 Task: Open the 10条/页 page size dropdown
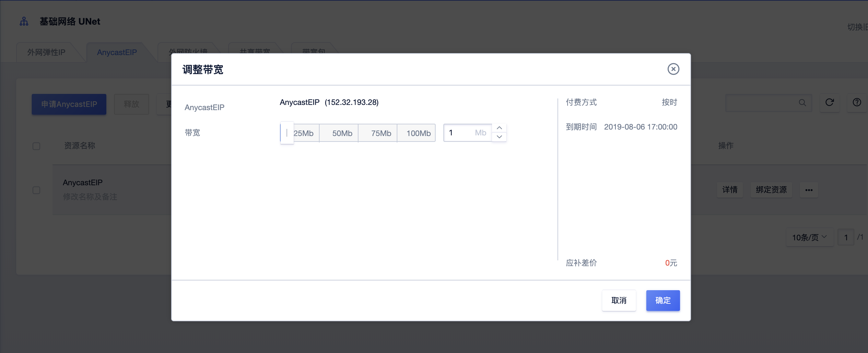pos(809,237)
